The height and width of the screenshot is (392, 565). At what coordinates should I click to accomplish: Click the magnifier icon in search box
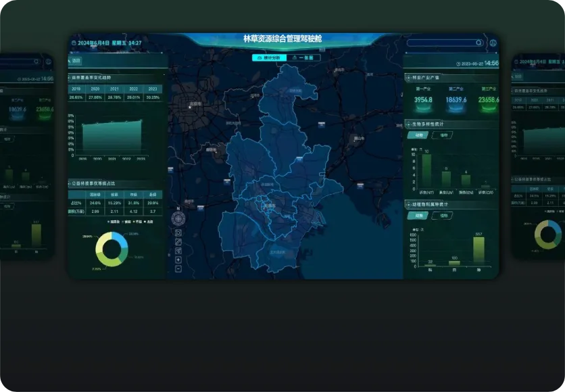[479, 43]
